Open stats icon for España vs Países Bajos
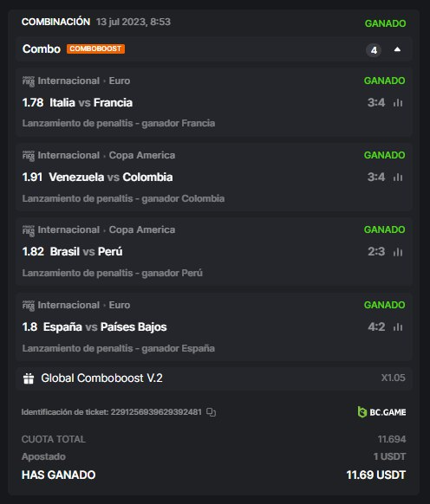The width and height of the screenshot is (430, 504). click(398, 326)
